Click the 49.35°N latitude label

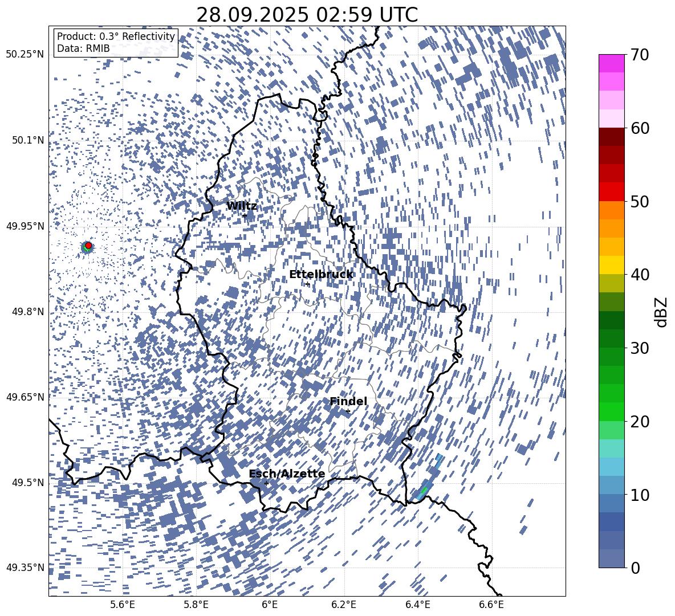tap(25, 568)
